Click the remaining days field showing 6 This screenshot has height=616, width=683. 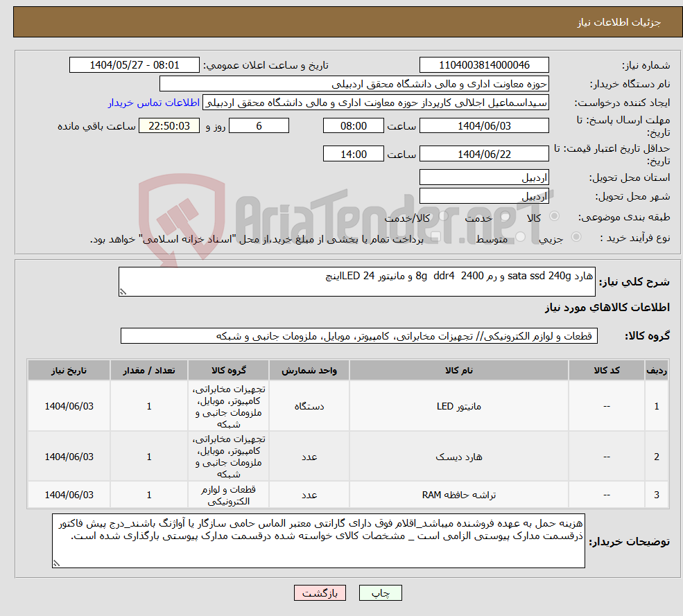click(259, 126)
